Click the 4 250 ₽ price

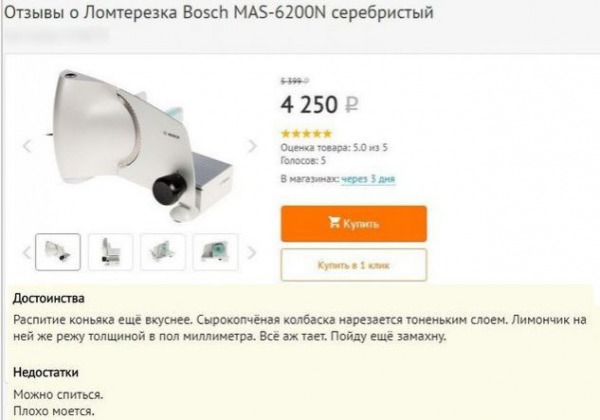[x=320, y=104]
